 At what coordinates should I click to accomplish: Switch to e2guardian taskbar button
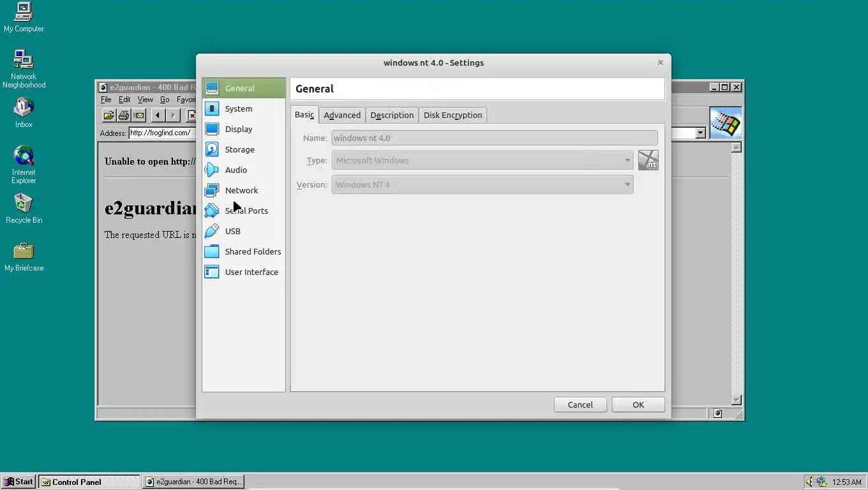tap(193, 482)
